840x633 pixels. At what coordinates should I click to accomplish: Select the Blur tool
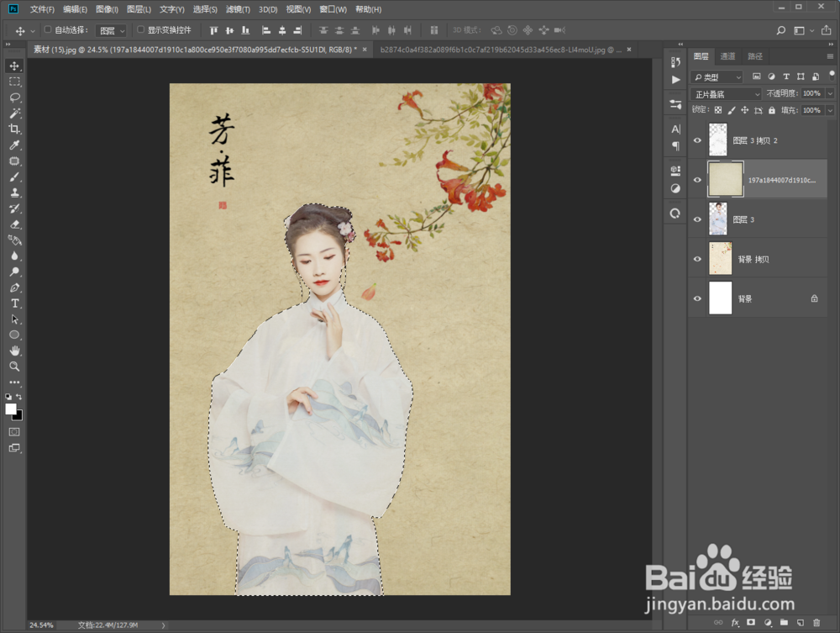pos(14,256)
